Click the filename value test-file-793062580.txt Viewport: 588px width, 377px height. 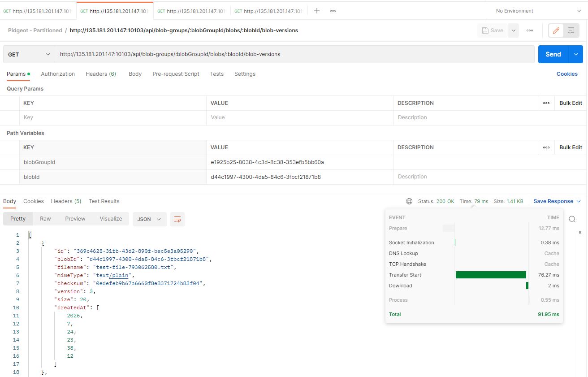coord(134,267)
